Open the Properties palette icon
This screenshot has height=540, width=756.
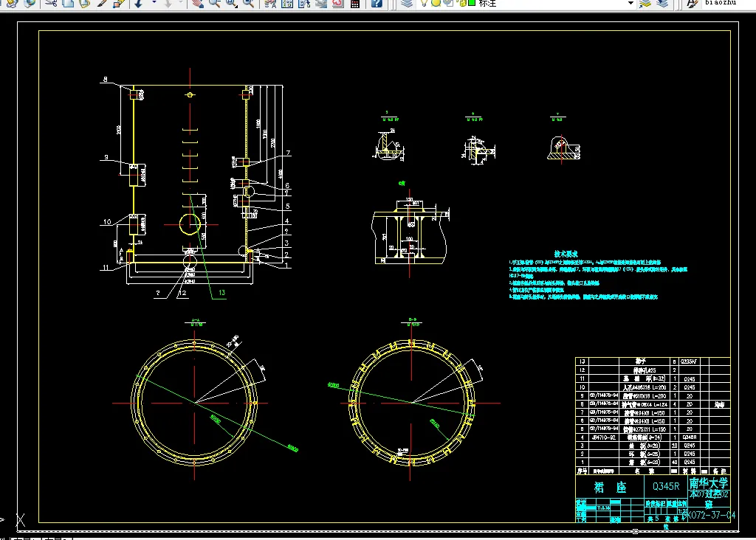[270, 4]
